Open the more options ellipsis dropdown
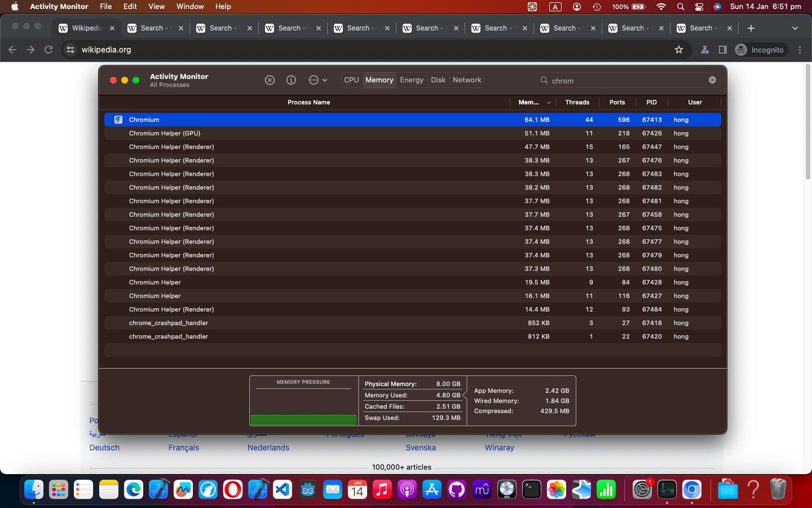 [x=317, y=80]
